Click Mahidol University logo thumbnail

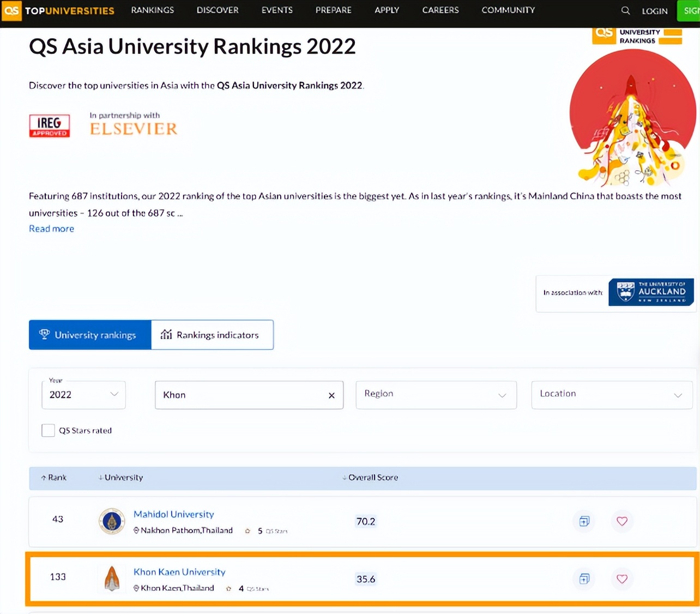point(112,521)
